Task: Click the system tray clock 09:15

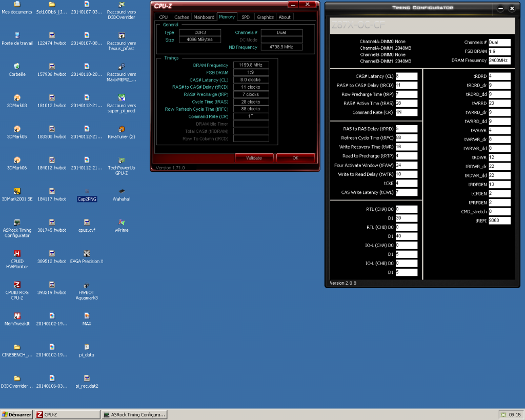Action: [x=515, y=415]
